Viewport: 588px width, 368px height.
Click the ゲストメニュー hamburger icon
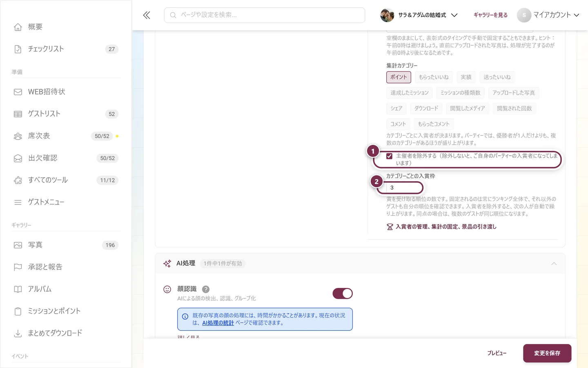coord(18,202)
